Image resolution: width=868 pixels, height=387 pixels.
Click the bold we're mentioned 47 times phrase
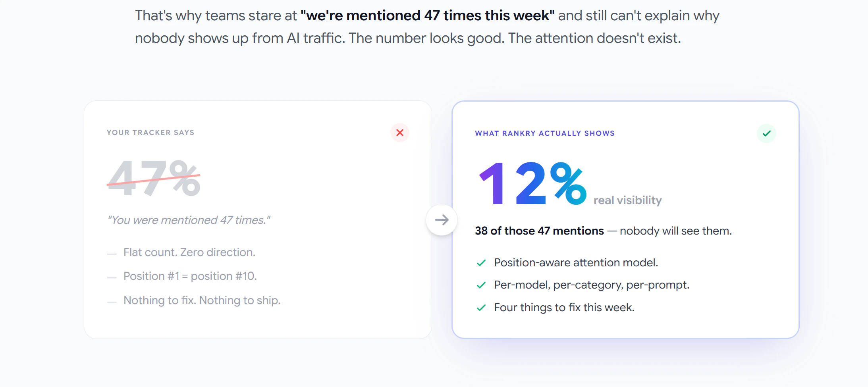tap(428, 15)
